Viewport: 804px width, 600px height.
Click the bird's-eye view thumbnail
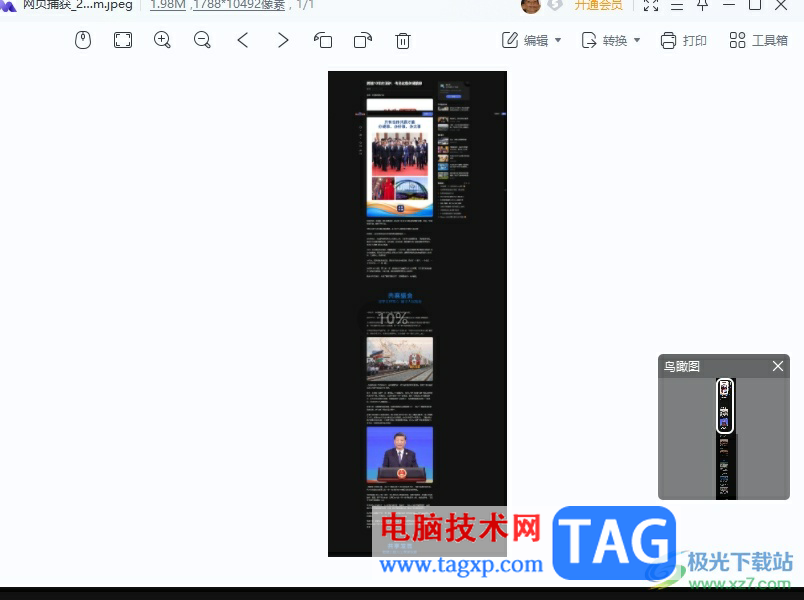[725, 439]
